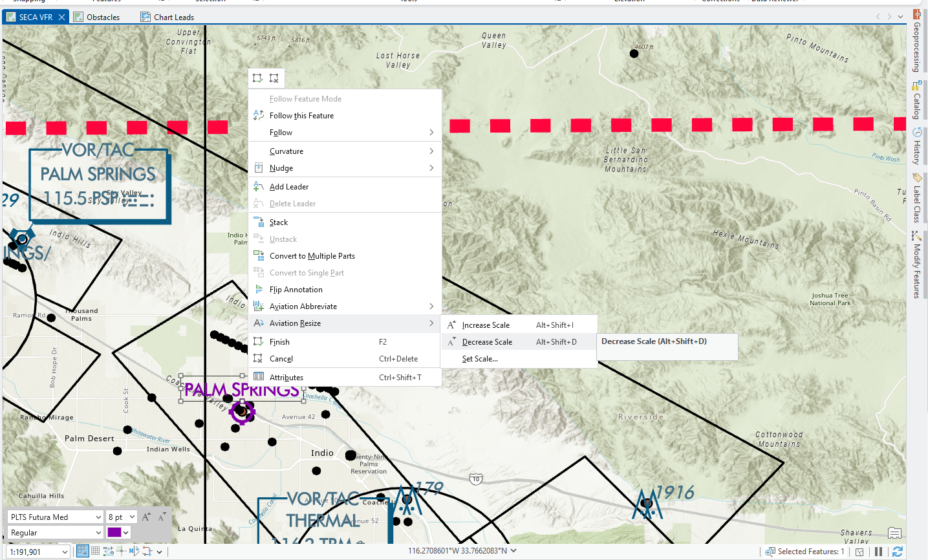Screen dimensions: 928x560
Task: Select Convert to Multiple Parts
Action: [345, 255]
